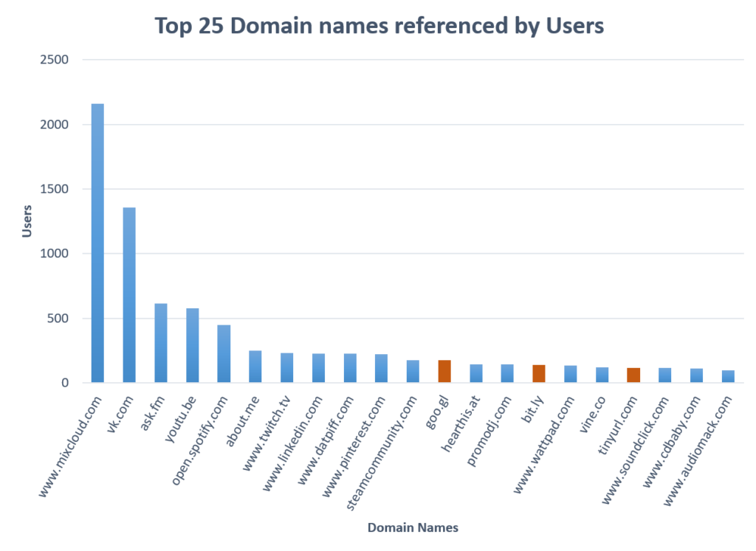Select the promodj.com bar
The width and height of the screenshot is (756, 551).
pos(507,374)
